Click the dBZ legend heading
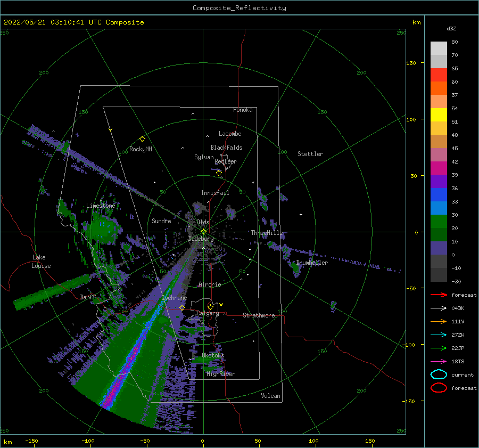This screenshot has width=479, height=448. [451, 28]
